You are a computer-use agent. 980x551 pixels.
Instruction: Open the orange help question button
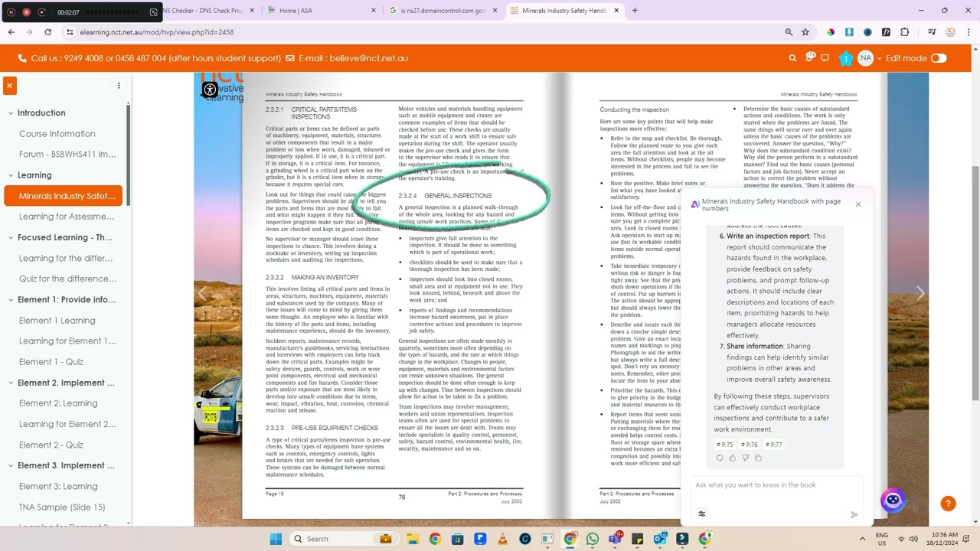pyautogui.click(x=948, y=504)
